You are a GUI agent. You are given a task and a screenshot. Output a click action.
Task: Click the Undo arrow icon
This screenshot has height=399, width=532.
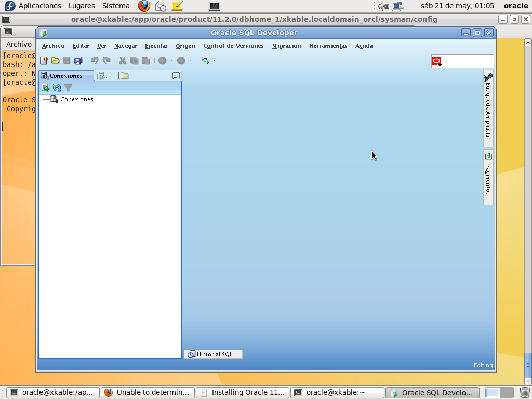(95, 60)
